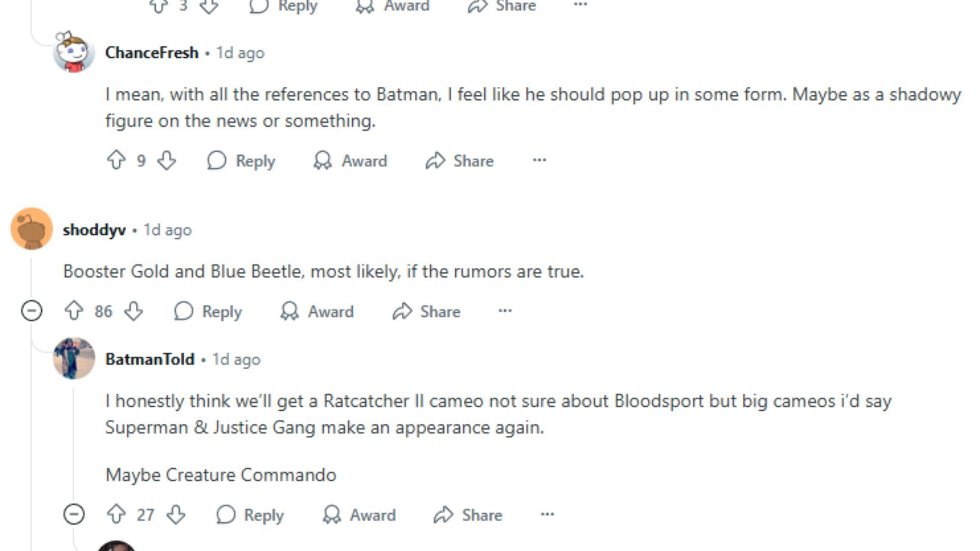Upvote BatmanTold's Ratcatcher comment
Image resolution: width=980 pixels, height=551 pixels.
[x=116, y=514]
